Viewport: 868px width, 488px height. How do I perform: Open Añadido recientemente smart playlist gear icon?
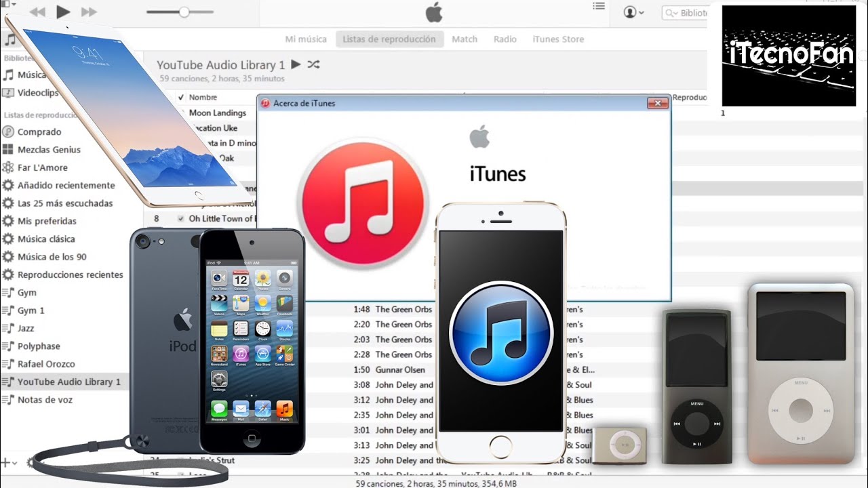[8, 185]
